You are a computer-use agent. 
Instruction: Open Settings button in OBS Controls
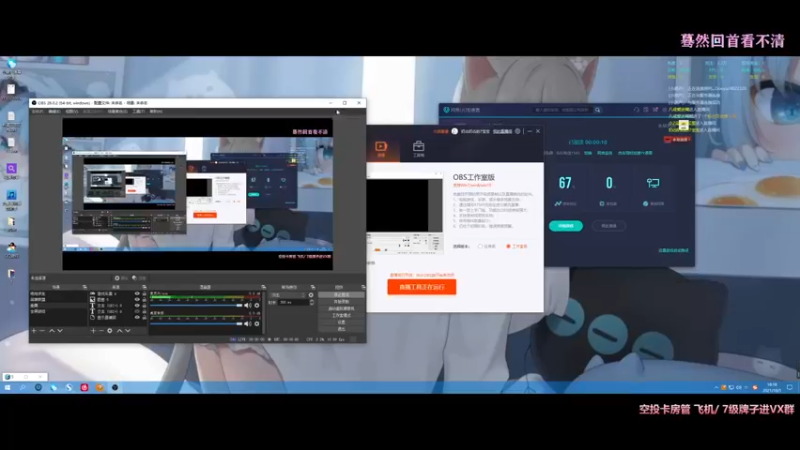point(341,322)
